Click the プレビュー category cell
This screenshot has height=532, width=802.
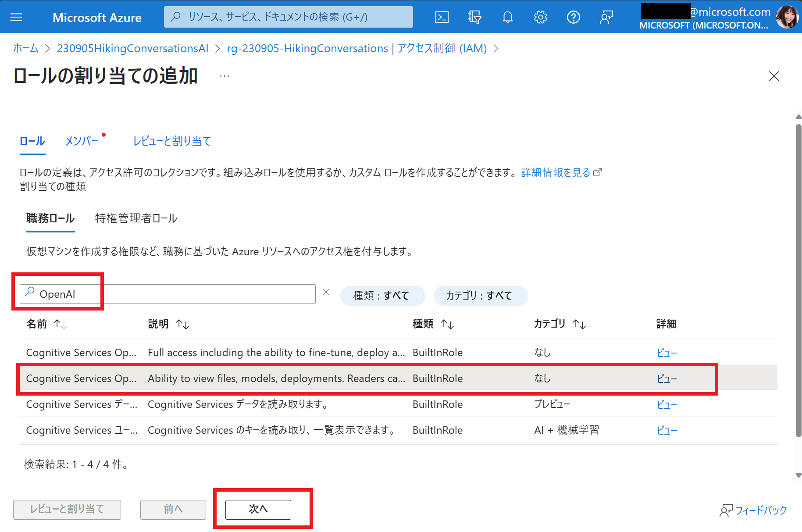click(552, 404)
